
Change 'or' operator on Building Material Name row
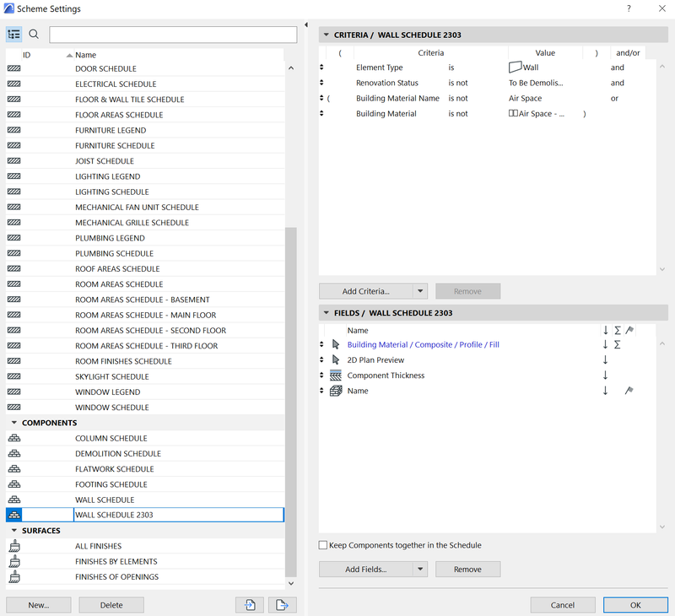(x=614, y=98)
